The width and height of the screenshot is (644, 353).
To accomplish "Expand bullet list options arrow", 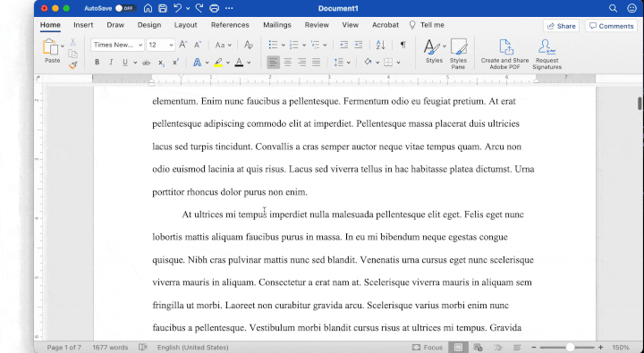I will [283, 46].
